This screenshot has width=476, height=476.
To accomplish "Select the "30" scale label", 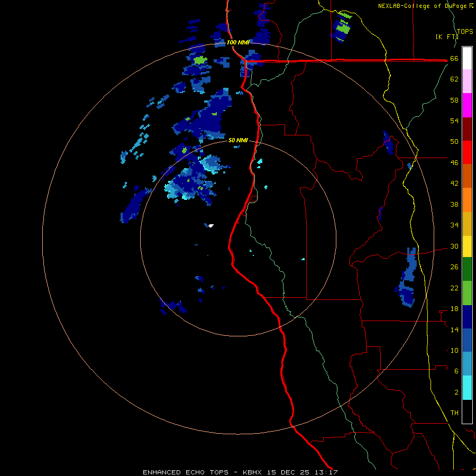I will click(x=454, y=246).
